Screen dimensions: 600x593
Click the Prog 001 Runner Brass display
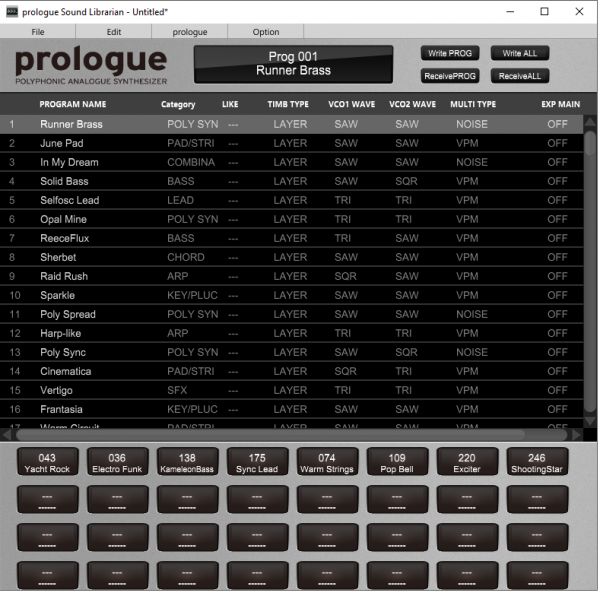click(293, 64)
